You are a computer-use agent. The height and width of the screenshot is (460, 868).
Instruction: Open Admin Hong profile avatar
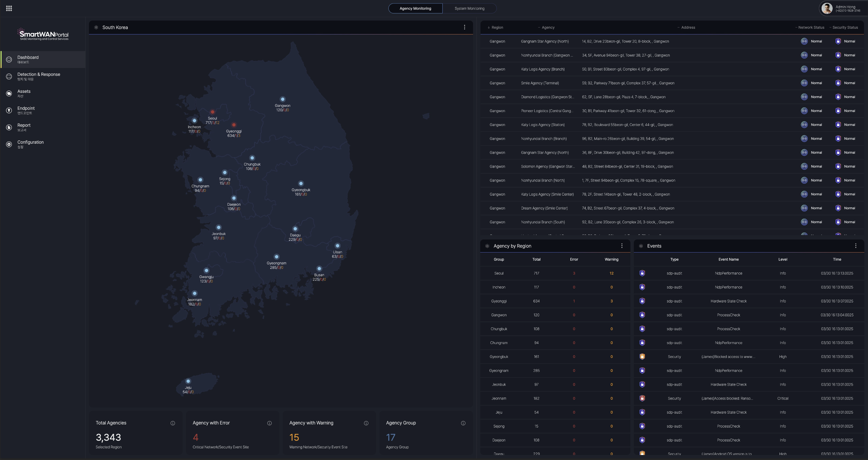(827, 8)
